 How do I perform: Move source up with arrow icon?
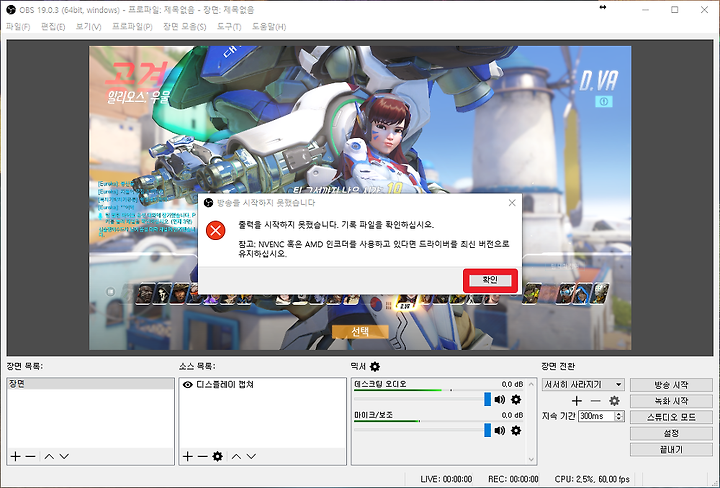[x=236, y=456]
